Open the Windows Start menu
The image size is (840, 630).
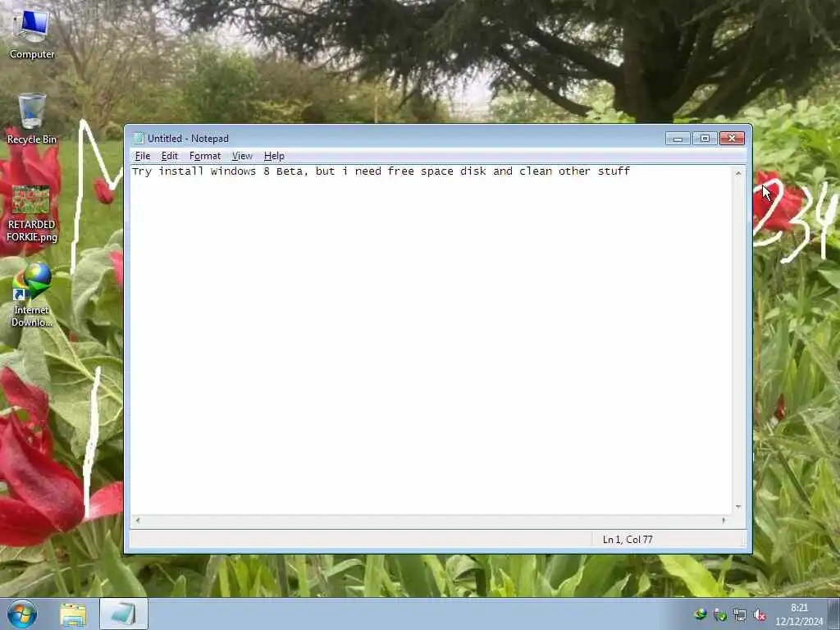[22, 614]
